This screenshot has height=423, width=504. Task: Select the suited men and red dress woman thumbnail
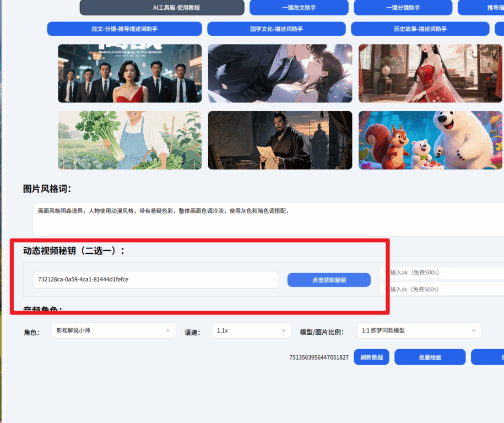[129, 73]
